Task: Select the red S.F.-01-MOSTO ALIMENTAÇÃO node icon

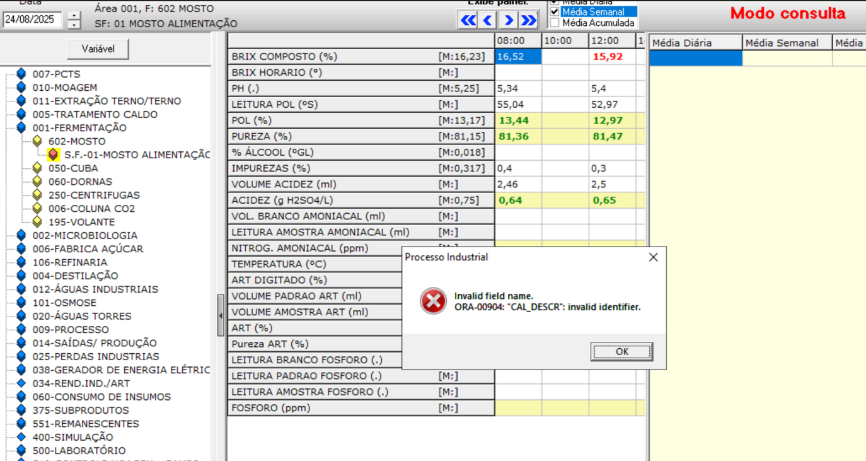Action: tap(53, 155)
